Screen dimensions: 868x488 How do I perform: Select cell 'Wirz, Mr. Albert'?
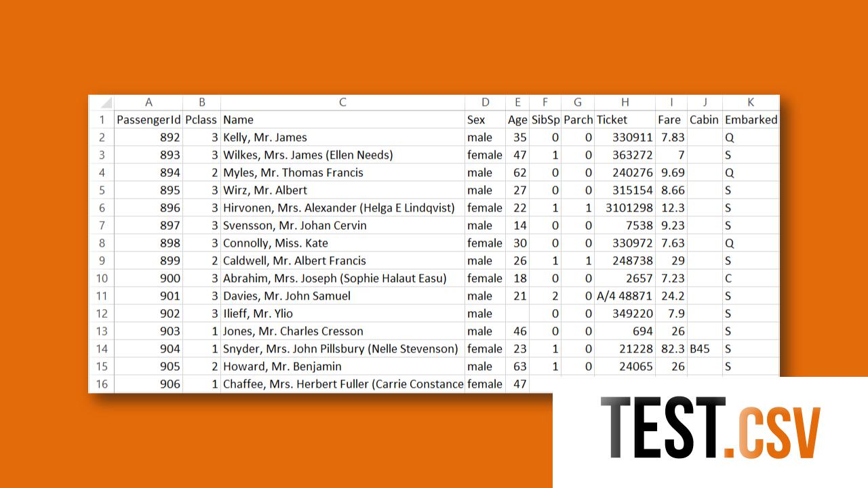point(342,190)
